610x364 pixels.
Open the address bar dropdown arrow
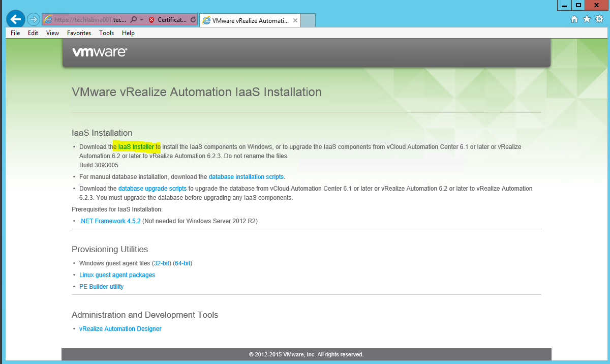(x=141, y=20)
